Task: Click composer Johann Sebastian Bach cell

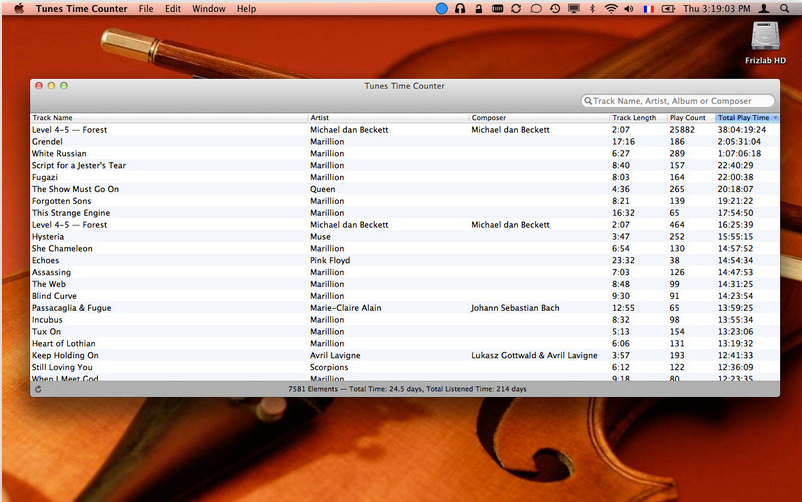Action: (515, 308)
